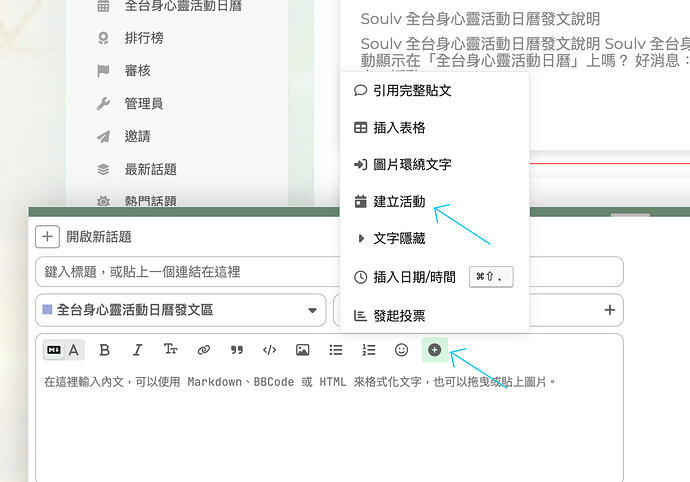Insert a bulleted list
This screenshot has width=690, height=482.
[x=336, y=350]
